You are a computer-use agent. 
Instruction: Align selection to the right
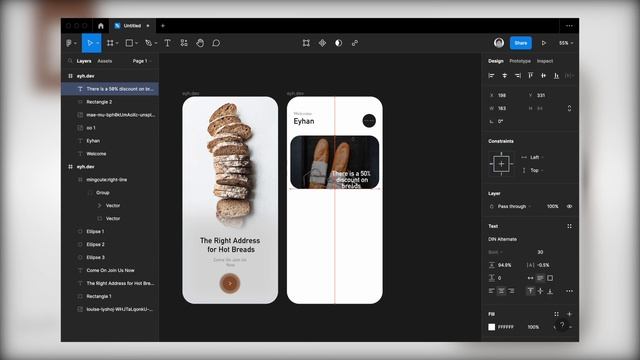(518, 76)
